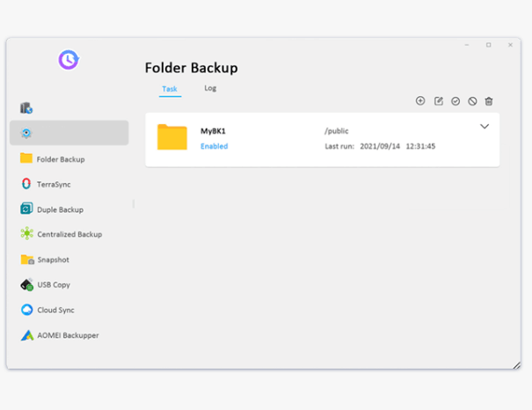Viewport: 532px width, 410px height.
Task: Open Cloud Sync from sidebar
Action: pyautogui.click(x=55, y=311)
